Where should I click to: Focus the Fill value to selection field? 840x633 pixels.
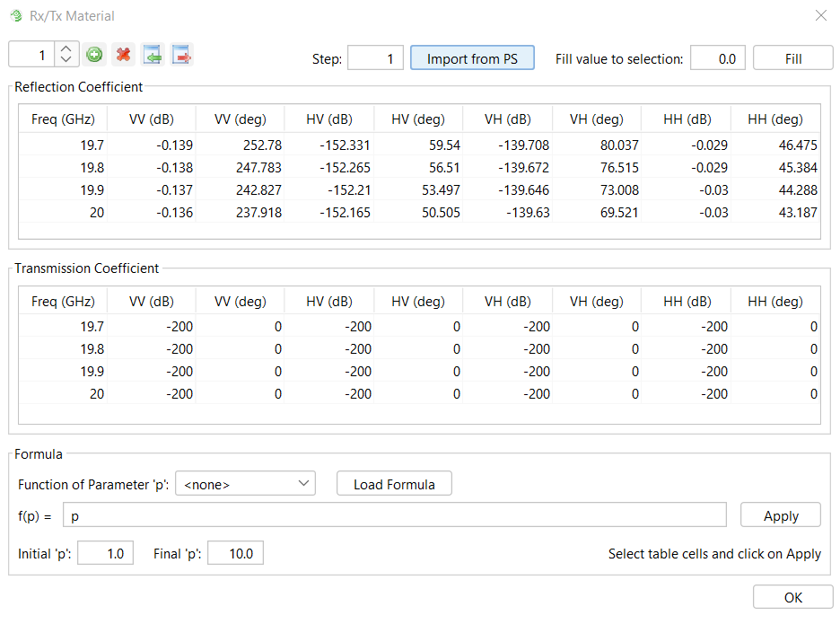coord(717,58)
